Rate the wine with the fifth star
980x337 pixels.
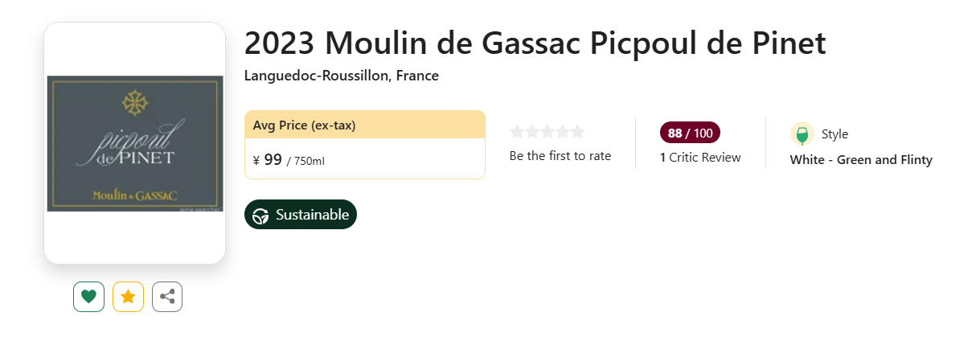point(577,132)
